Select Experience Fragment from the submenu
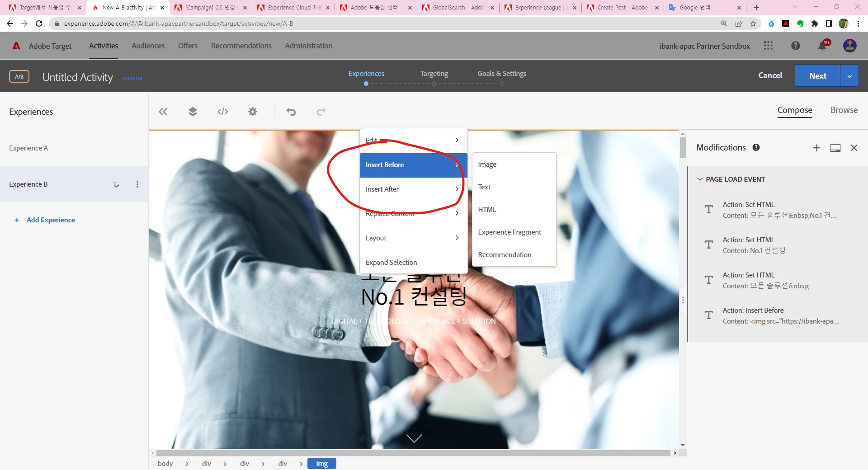The height and width of the screenshot is (470, 868). pyautogui.click(x=514, y=232)
